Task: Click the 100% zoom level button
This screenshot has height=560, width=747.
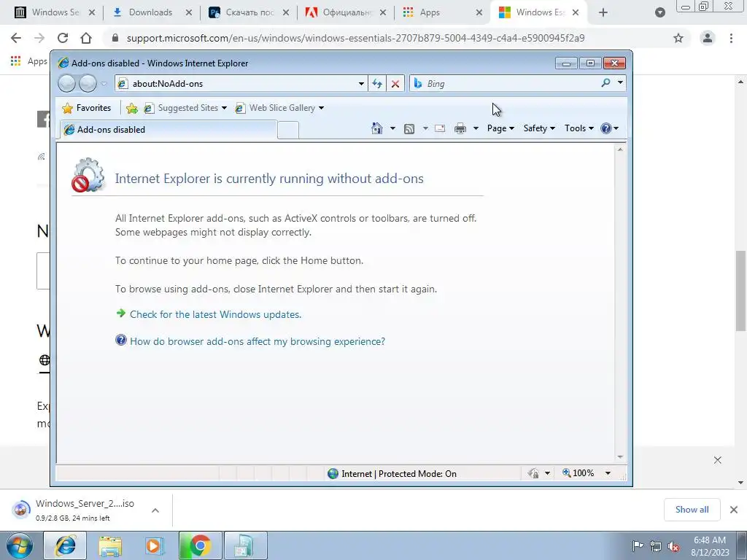Action: (578, 472)
